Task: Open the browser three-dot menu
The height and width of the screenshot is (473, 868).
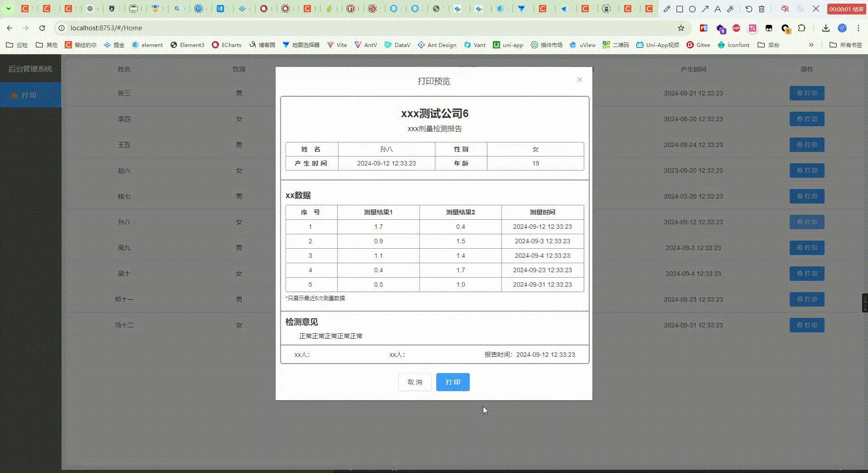Action: 858,28
